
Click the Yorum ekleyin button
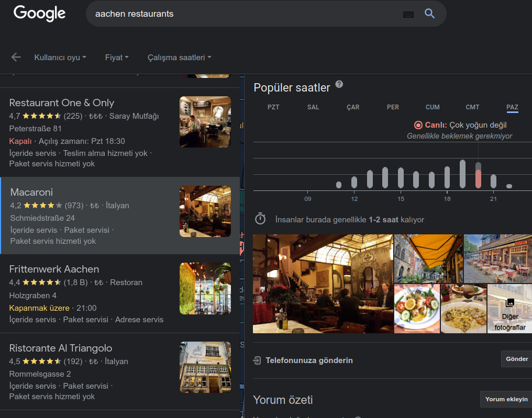click(x=506, y=399)
